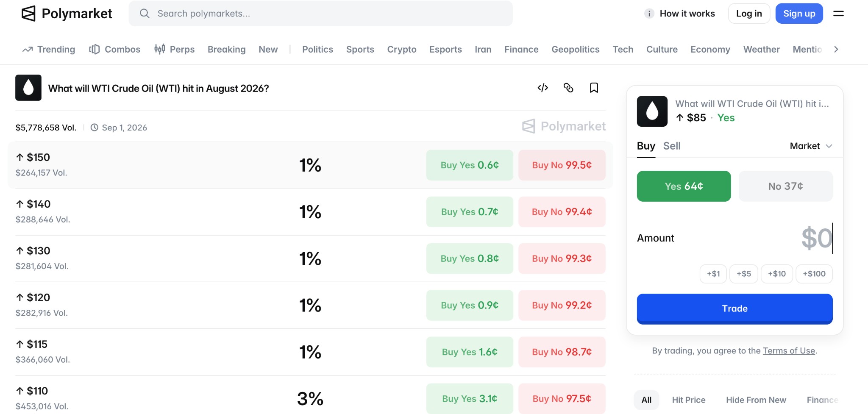Focus the Search polymarkets field
The width and height of the screenshot is (868, 414).
(x=321, y=14)
